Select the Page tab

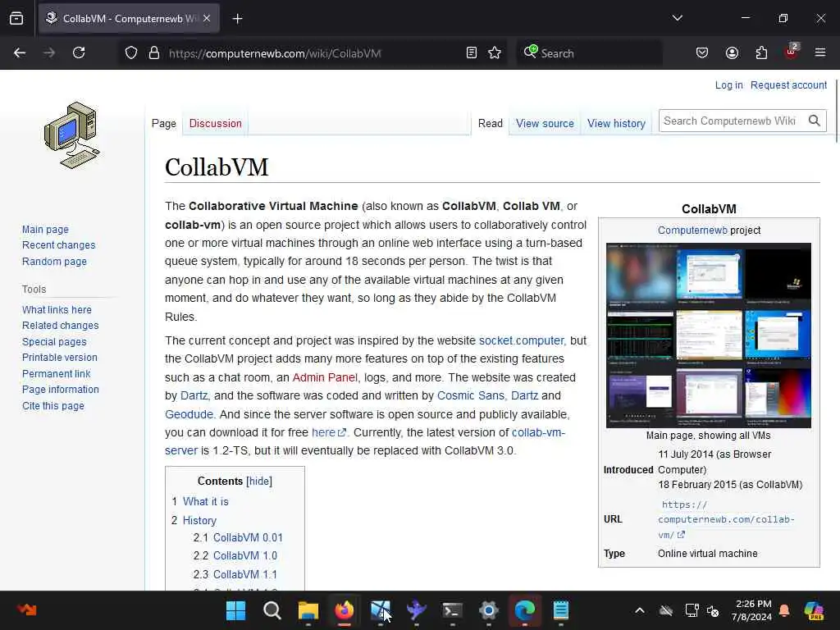click(x=163, y=123)
